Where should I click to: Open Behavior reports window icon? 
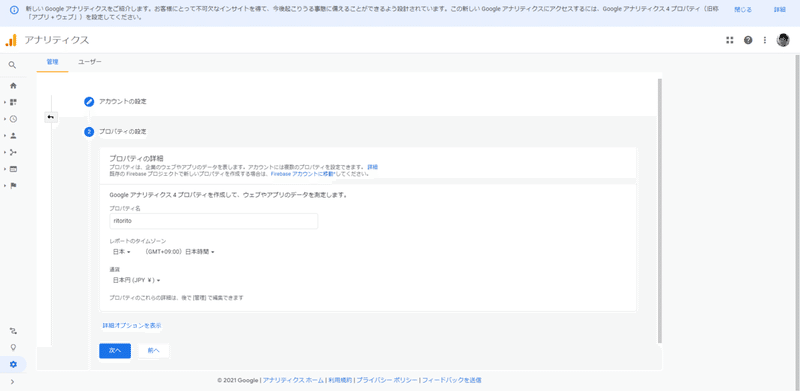(13, 169)
